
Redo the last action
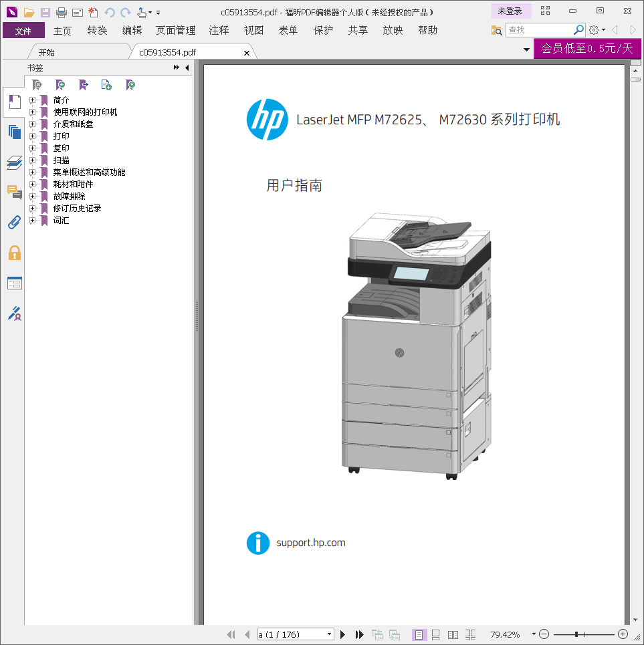click(x=126, y=12)
